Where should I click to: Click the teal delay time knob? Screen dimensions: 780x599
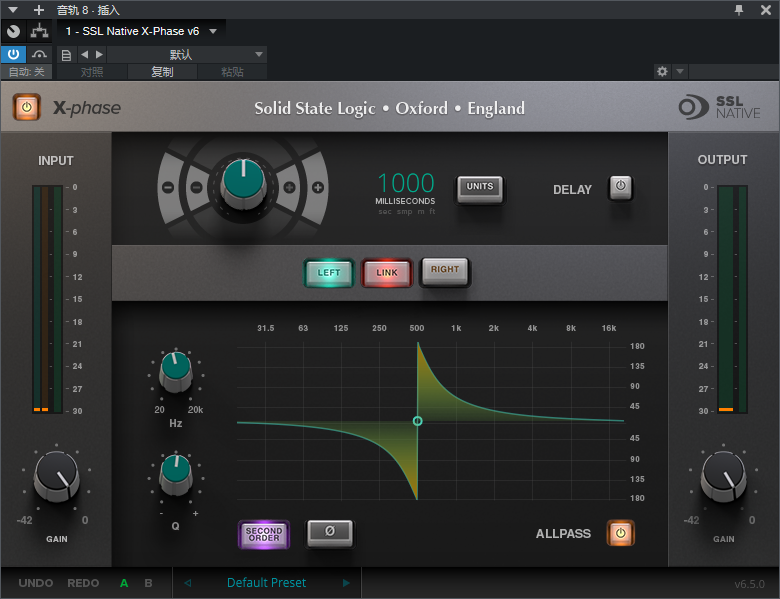pyautogui.click(x=243, y=183)
